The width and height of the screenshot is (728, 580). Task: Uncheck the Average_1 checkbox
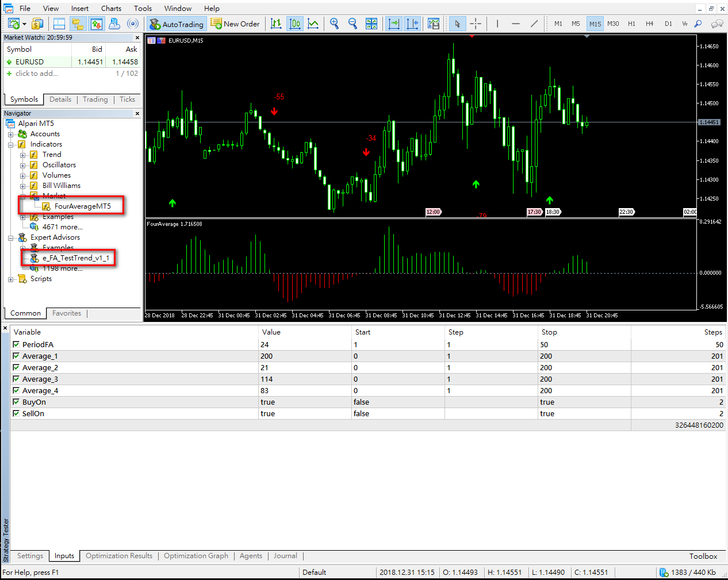tap(16, 356)
